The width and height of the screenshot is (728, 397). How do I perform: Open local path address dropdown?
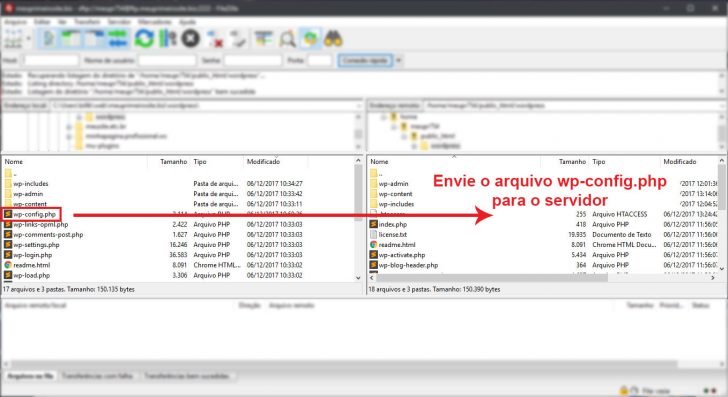click(358, 106)
